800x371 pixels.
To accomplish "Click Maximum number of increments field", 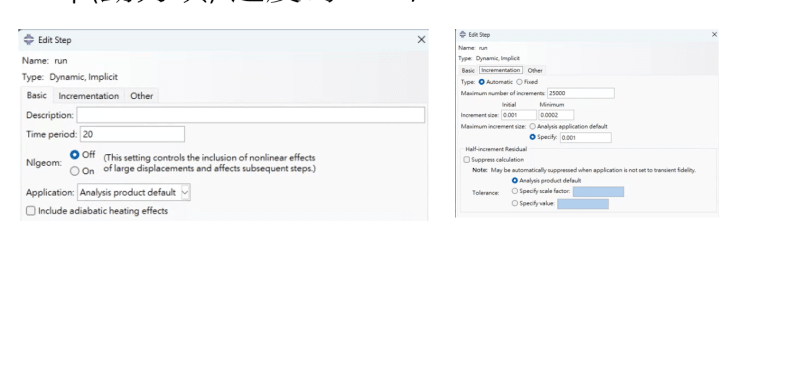I will click(581, 93).
